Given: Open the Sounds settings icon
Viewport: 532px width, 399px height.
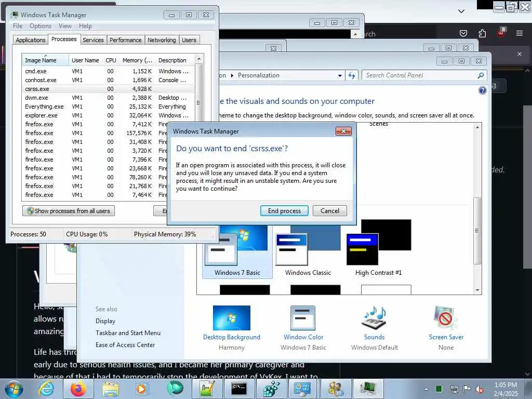Looking at the screenshot, I should tap(375, 318).
